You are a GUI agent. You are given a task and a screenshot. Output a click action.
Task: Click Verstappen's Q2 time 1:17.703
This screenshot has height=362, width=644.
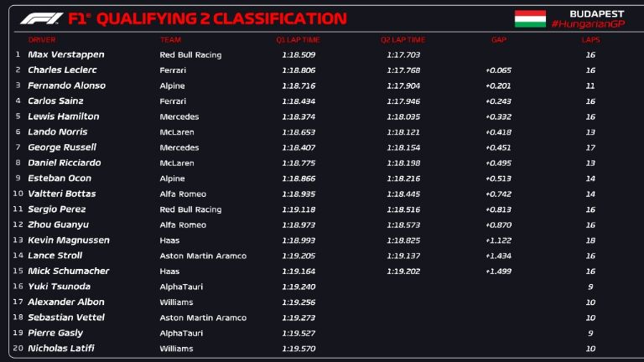point(402,54)
